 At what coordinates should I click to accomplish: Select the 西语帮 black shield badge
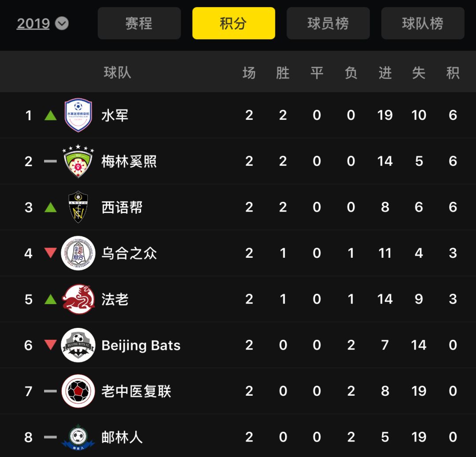78,207
